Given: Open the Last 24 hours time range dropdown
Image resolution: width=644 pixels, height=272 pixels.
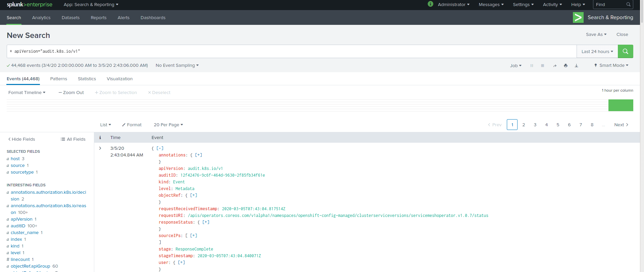Looking at the screenshot, I should 597,51.
